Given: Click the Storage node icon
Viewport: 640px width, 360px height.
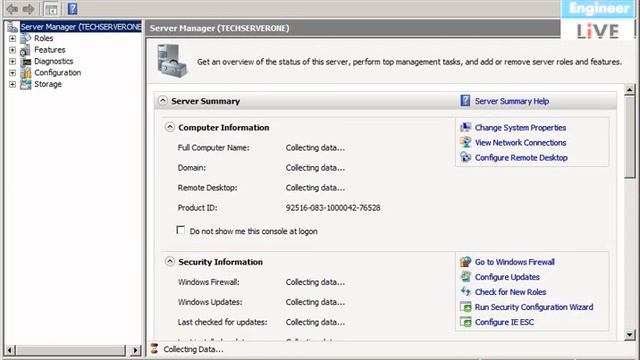Looking at the screenshot, I should (x=26, y=84).
